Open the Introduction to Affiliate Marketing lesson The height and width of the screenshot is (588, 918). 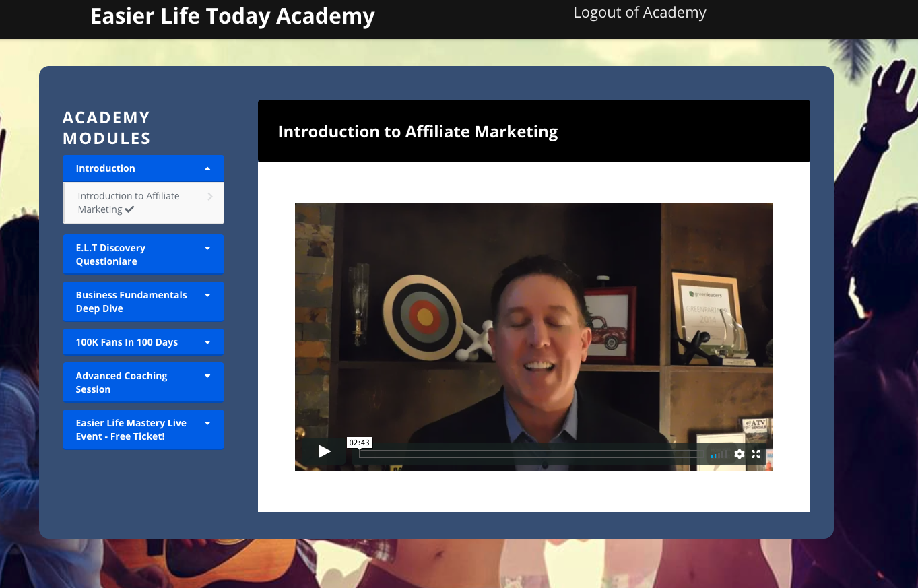[x=128, y=202]
